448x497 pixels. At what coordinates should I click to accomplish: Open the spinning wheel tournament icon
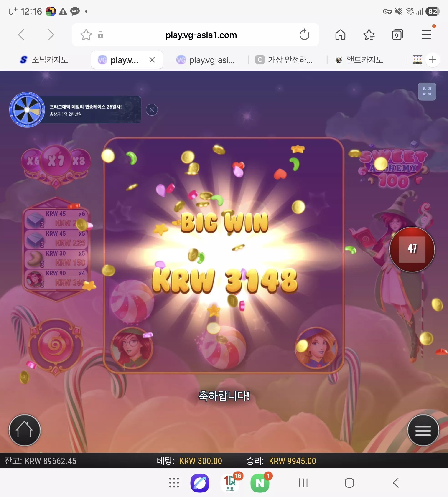point(27,110)
